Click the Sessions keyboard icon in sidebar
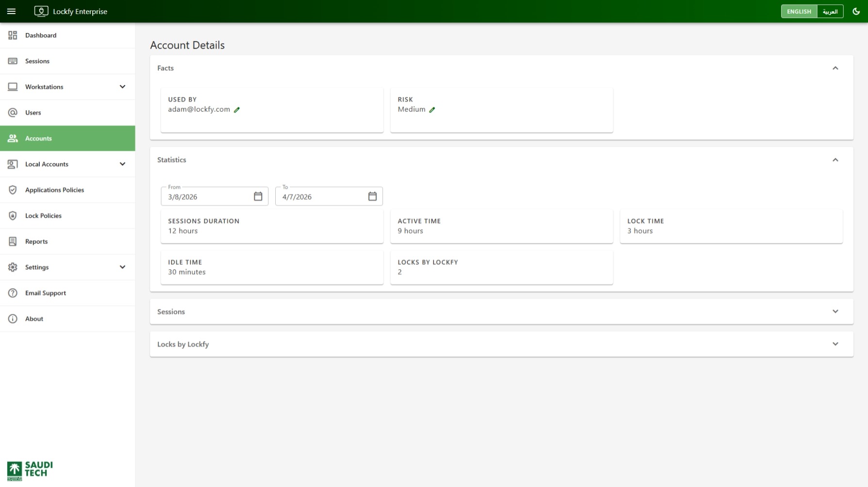Viewport: 868px width, 487px height. pyautogui.click(x=13, y=61)
